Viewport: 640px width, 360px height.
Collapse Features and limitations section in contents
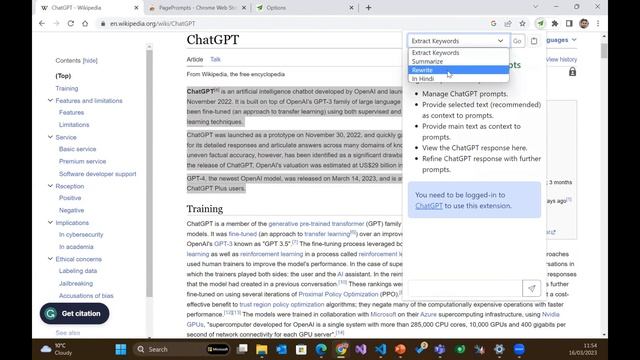(50, 100)
